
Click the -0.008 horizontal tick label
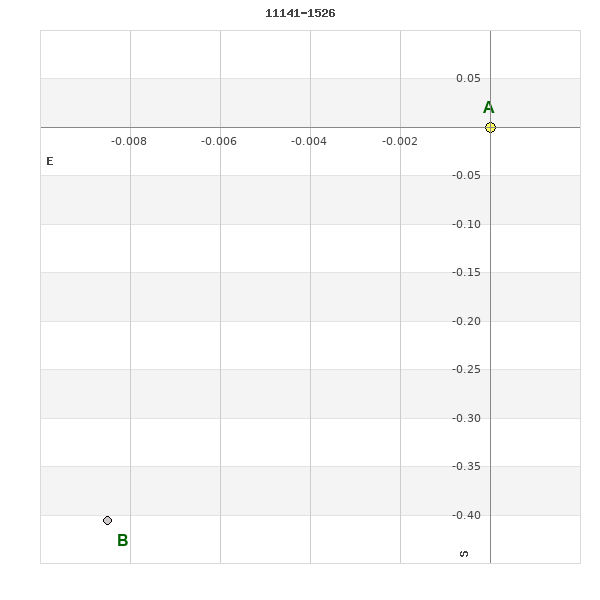tap(129, 141)
